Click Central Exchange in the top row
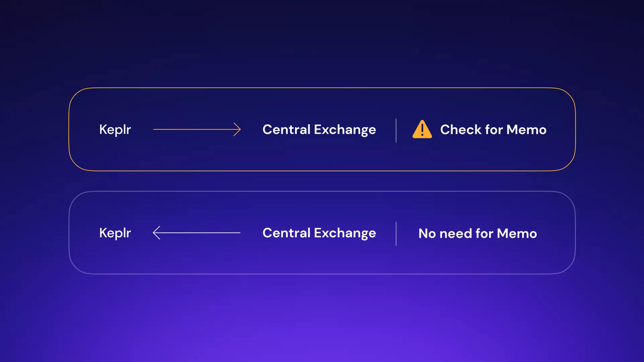644x362 pixels. pyautogui.click(x=319, y=130)
